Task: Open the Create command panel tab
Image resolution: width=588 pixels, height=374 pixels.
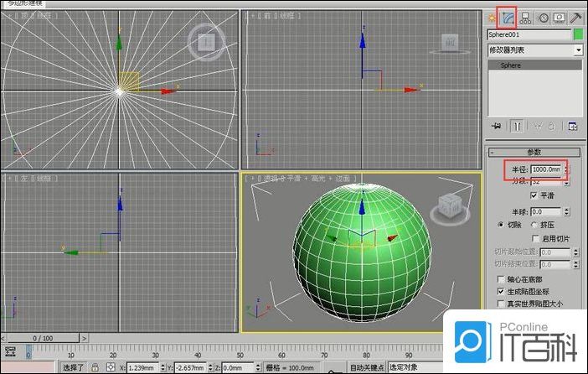Action: click(493, 17)
